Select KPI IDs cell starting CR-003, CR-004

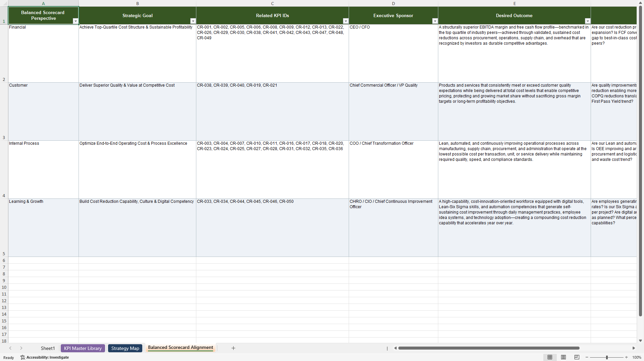tap(273, 170)
